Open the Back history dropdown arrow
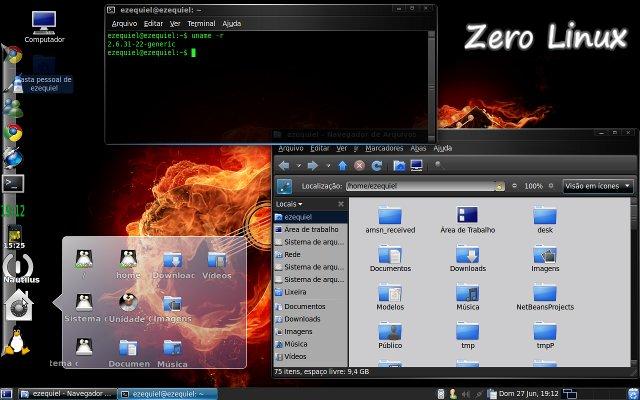The width and height of the screenshot is (640, 400). (x=298, y=166)
